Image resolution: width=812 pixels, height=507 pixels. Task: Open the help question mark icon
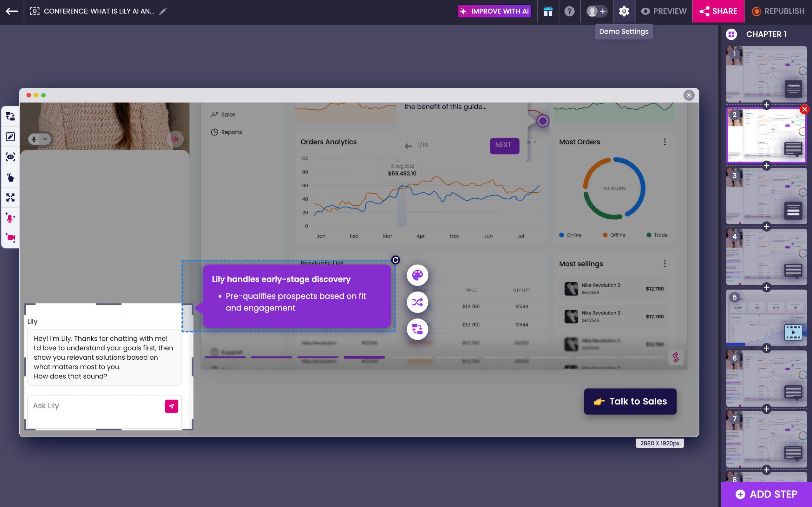click(x=569, y=11)
